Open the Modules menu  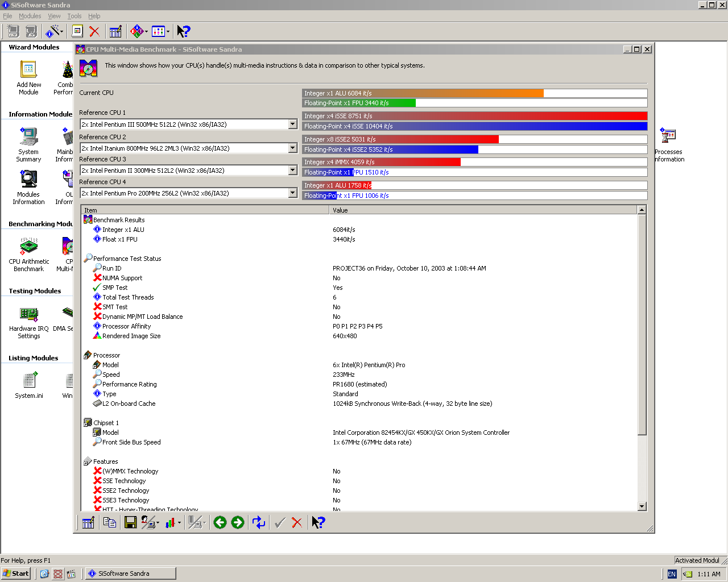point(30,16)
